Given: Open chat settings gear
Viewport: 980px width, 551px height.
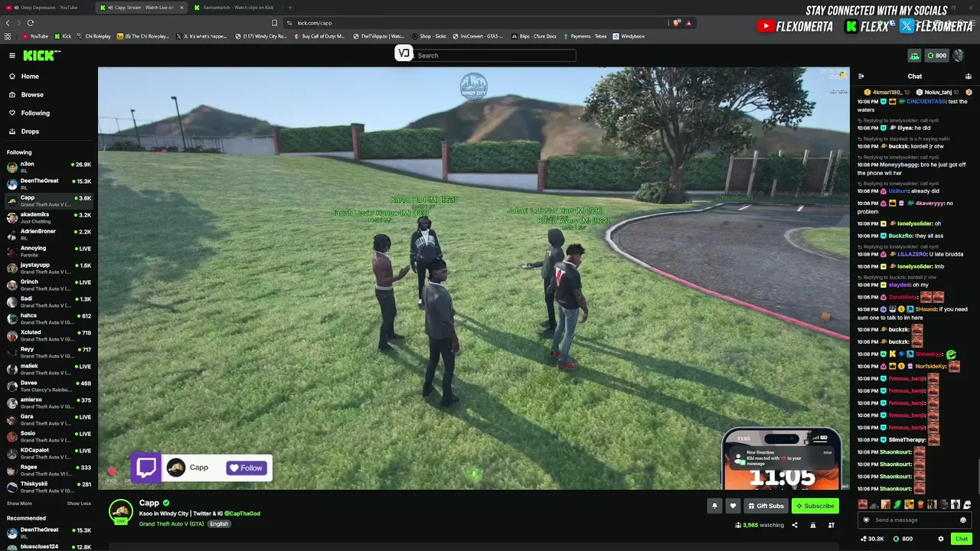Looking at the screenshot, I should pos(941,539).
